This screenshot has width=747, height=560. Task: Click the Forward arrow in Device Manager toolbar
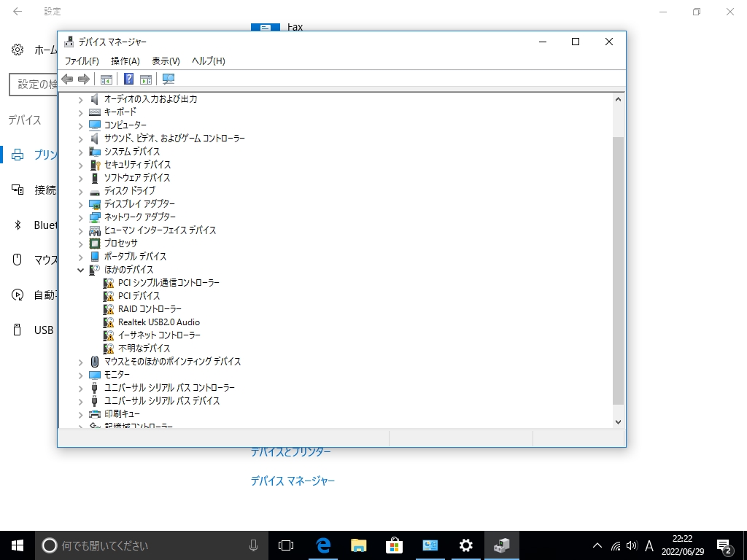(84, 79)
